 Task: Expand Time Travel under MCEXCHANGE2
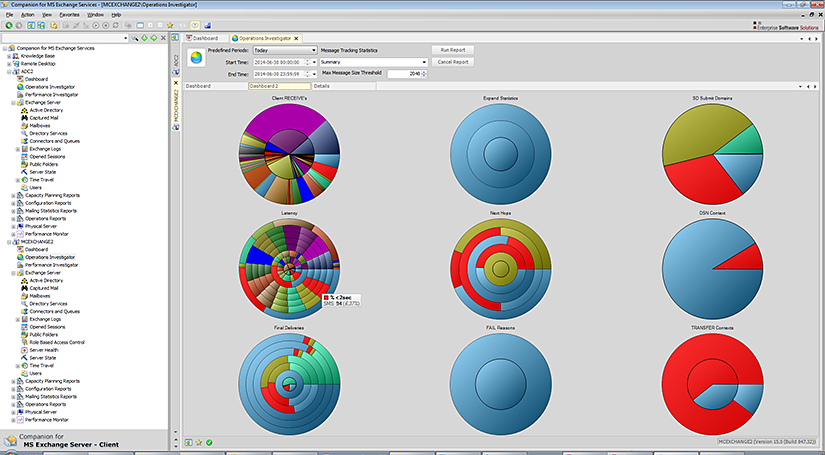click(x=18, y=366)
